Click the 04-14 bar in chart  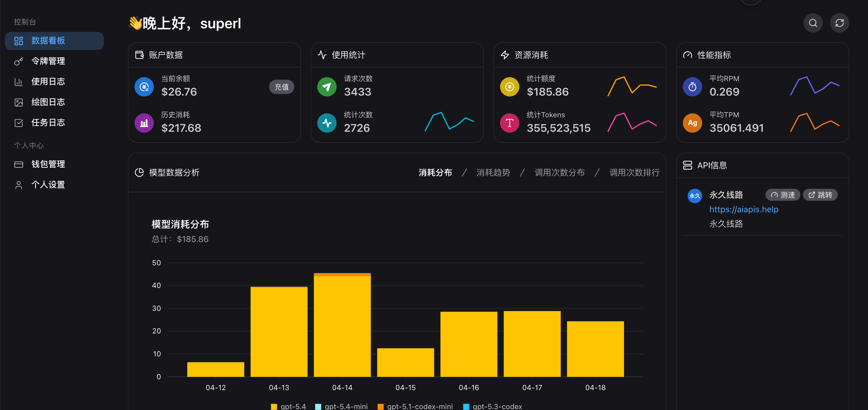(342, 325)
